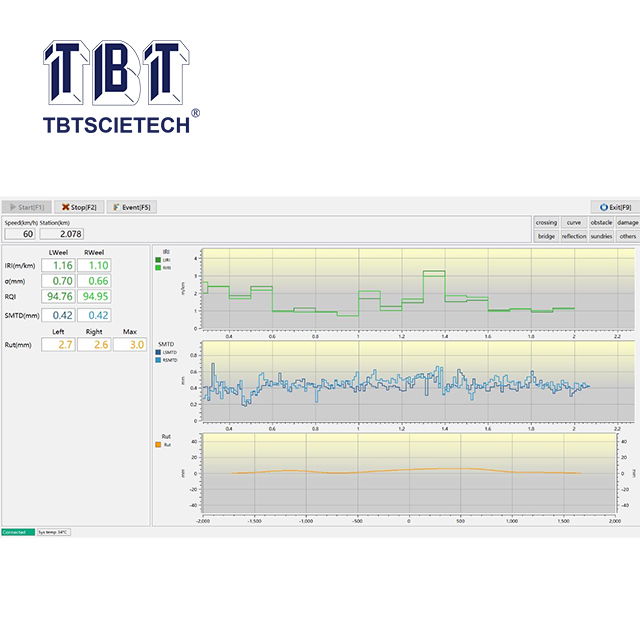Click the orange Rut legend swatch

157,444
